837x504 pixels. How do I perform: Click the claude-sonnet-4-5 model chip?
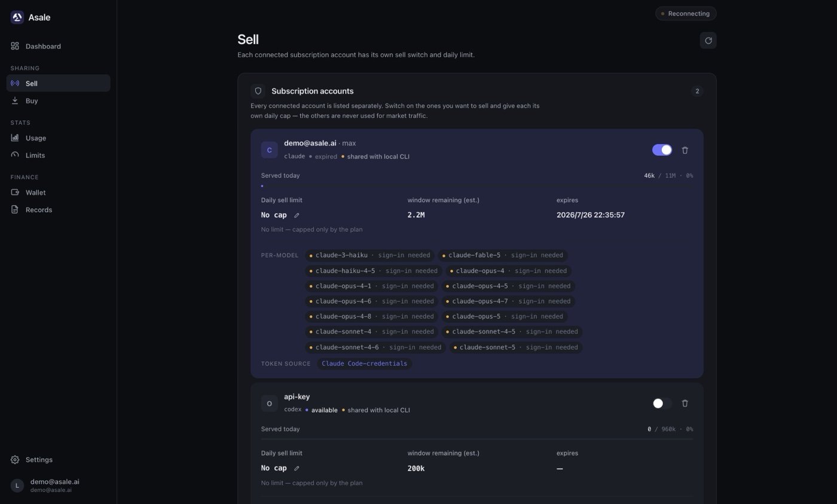pos(512,332)
